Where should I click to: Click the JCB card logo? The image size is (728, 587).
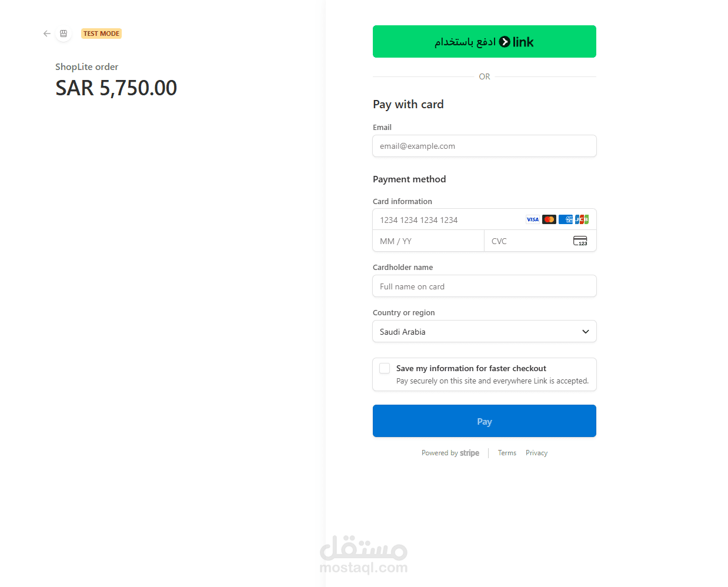[x=582, y=219]
